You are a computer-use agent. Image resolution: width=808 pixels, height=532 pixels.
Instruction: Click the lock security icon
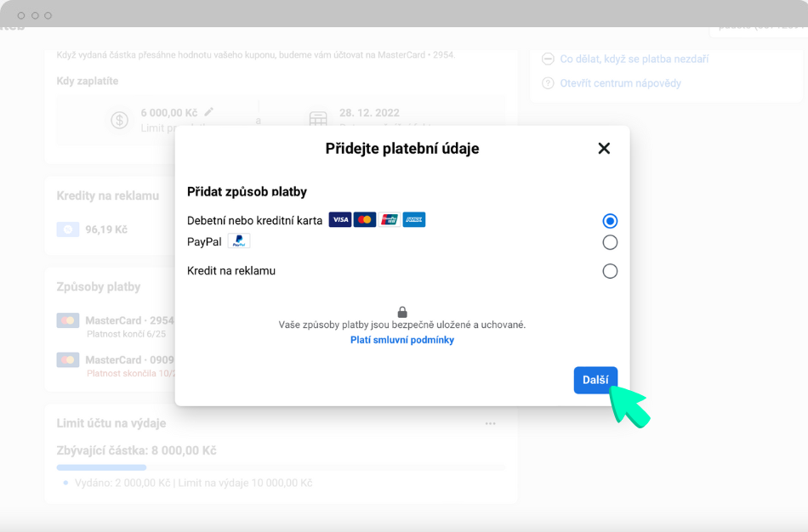[402, 312]
